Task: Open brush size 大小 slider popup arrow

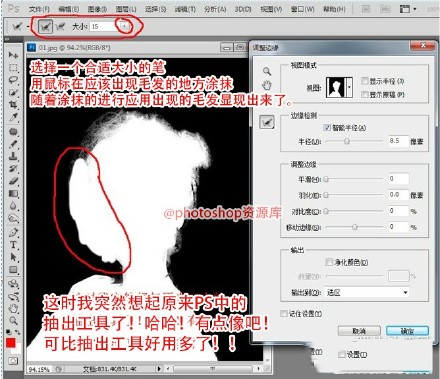Action: [x=125, y=26]
